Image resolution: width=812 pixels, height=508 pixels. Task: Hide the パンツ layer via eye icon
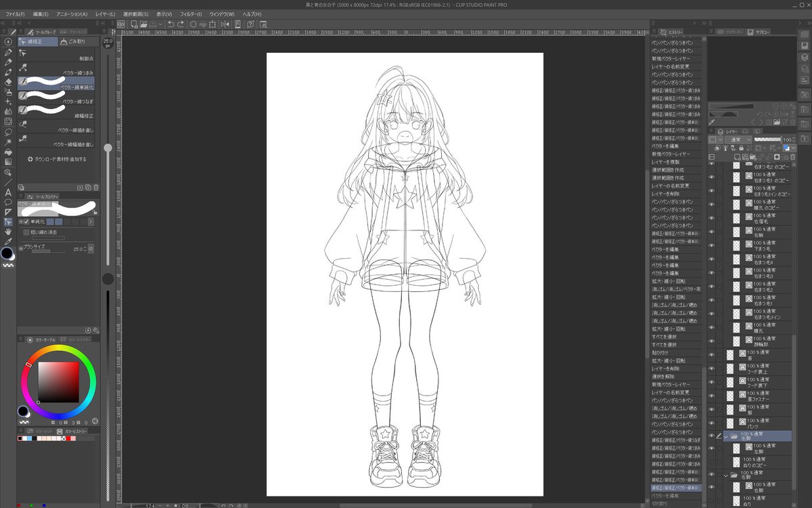click(711, 423)
